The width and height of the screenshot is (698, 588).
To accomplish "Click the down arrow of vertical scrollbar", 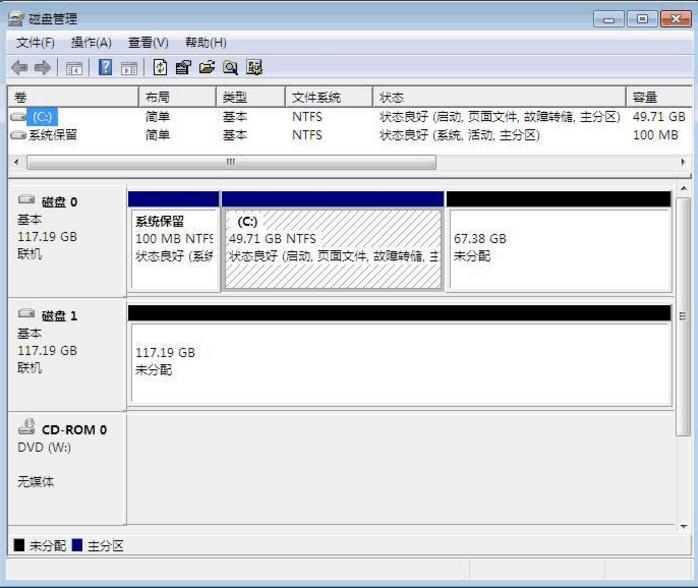I will click(683, 527).
